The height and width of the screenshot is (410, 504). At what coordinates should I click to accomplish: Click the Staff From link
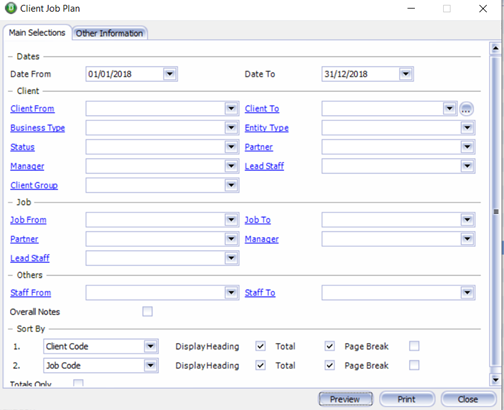(31, 293)
